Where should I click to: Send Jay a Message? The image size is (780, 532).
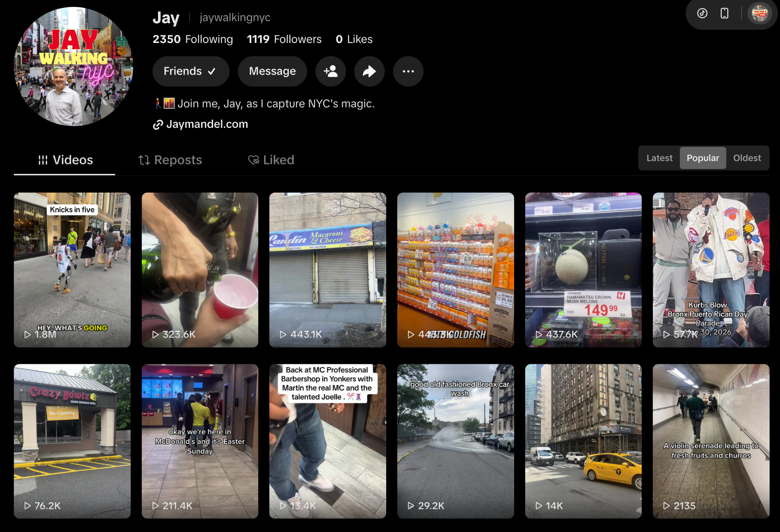point(272,71)
